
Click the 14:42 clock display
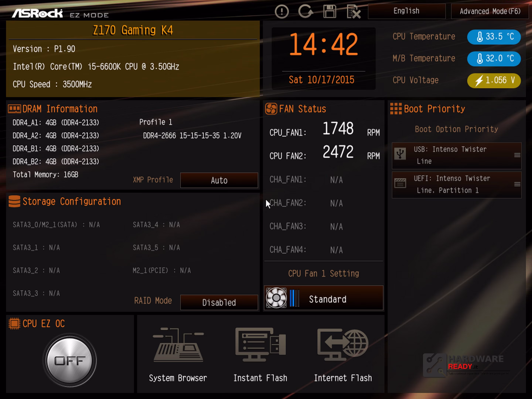(x=323, y=44)
